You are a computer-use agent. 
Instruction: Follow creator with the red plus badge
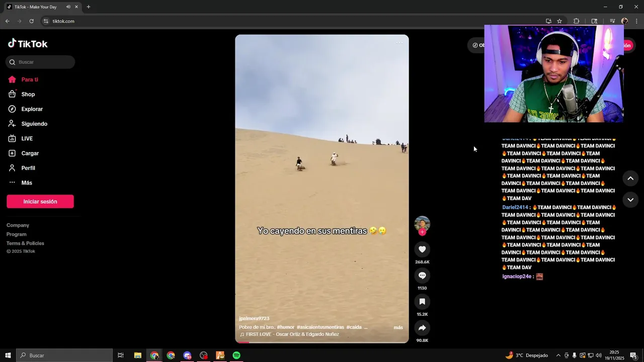point(422,232)
